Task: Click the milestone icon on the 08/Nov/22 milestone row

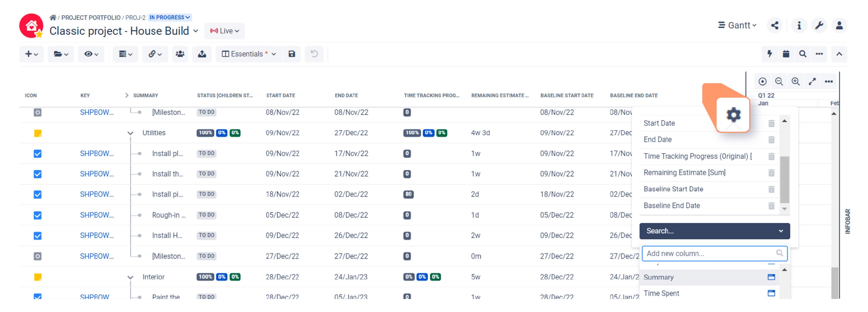Action: point(38,113)
